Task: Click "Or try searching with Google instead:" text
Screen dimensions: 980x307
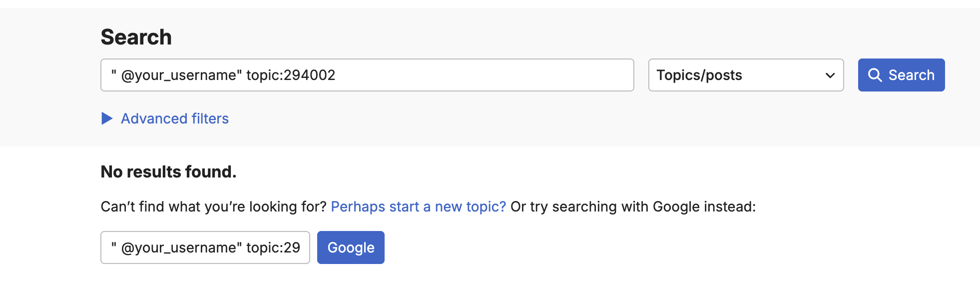Action: (633, 206)
